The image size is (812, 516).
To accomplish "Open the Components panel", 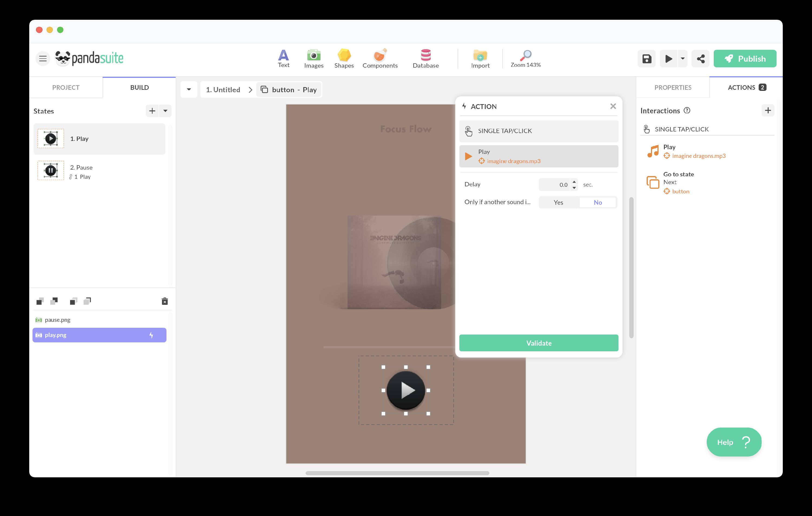I will click(380, 58).
